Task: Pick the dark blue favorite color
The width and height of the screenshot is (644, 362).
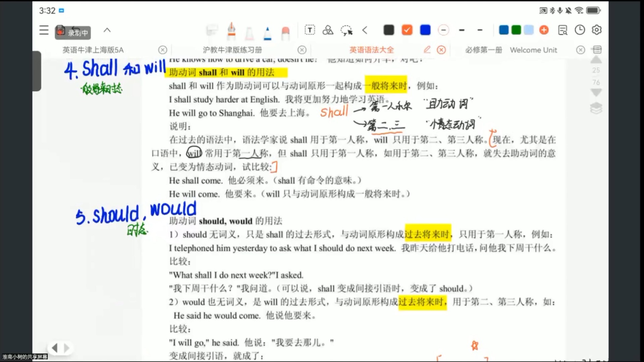Action: click(x=504, y=30)
